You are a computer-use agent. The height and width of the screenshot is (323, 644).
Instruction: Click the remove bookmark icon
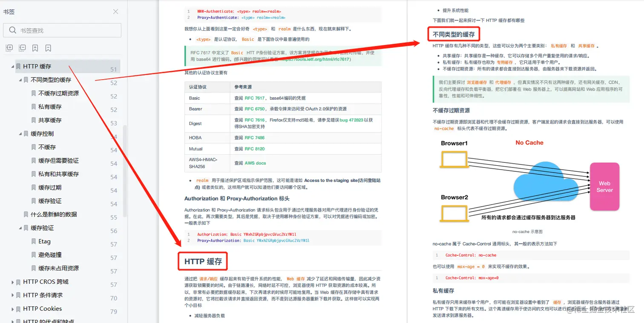pyautogui.click(x=49, y=48)
